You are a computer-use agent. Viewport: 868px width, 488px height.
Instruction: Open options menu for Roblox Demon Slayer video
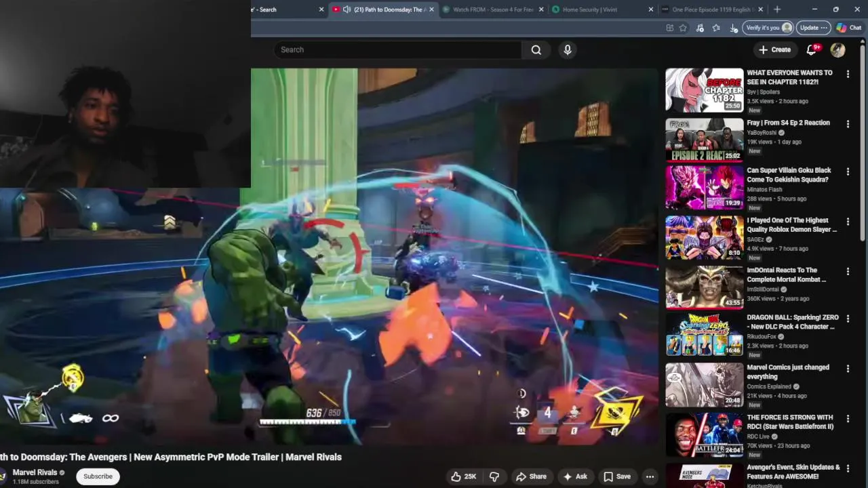848,222
